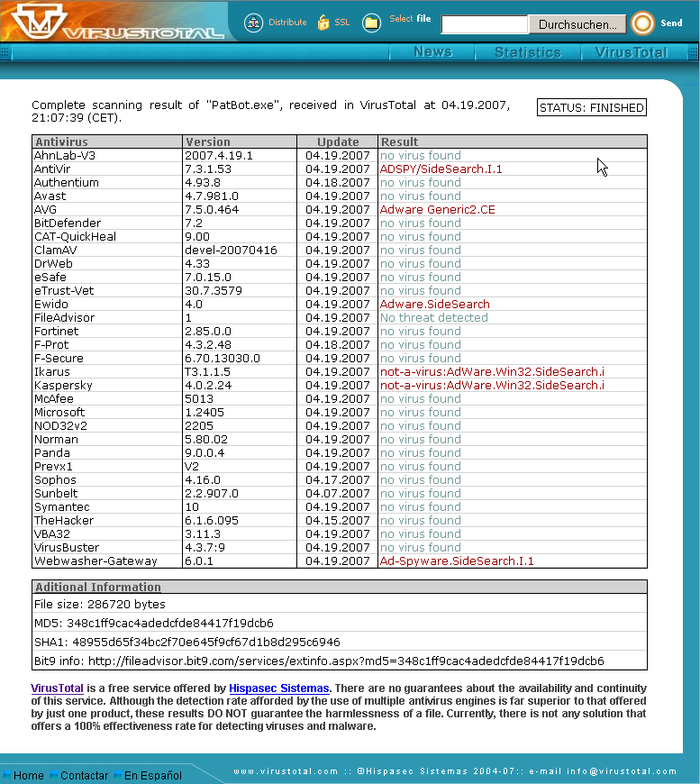Open the Statistics menu tab
Screen dimensions: 700x784
528,52
